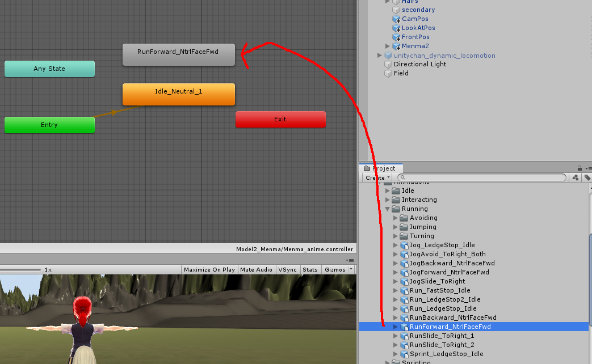The width and height of the screenshot is (592, 364).
Task: Select the Turning folder icon
Action: pyautogui.click(x=404, y=236)
